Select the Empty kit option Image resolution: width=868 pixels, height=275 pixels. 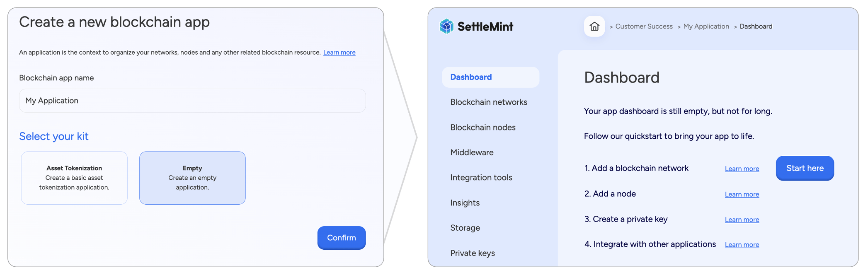point(192,178)
